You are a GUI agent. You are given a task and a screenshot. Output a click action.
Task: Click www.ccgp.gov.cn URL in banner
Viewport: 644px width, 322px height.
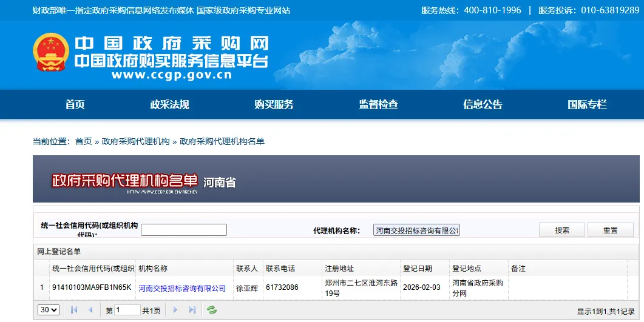pos(172,75)
